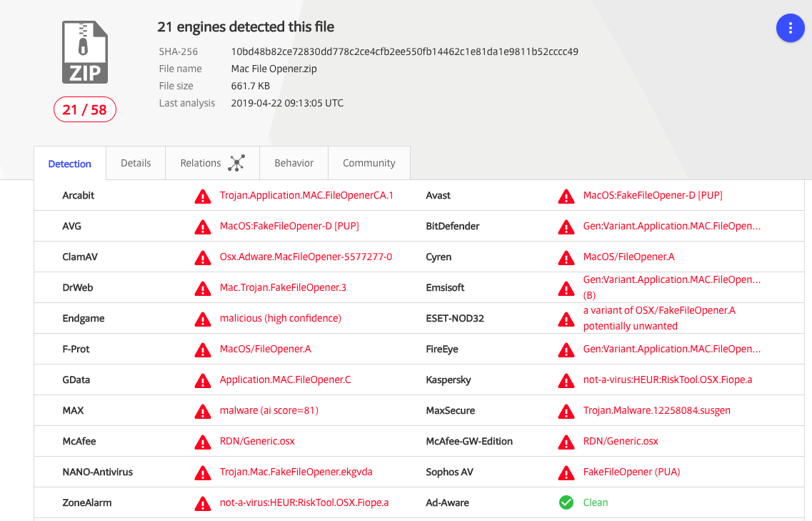812x521 pixels.
Task: Click the ZoneAlarm warning triangle icon
Action: click(x=203, y=503)
